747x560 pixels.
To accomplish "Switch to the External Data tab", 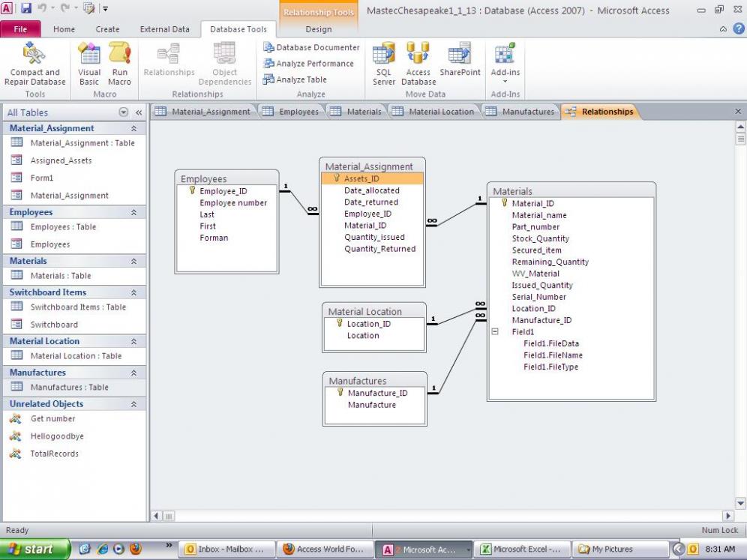I will [164, 29].
